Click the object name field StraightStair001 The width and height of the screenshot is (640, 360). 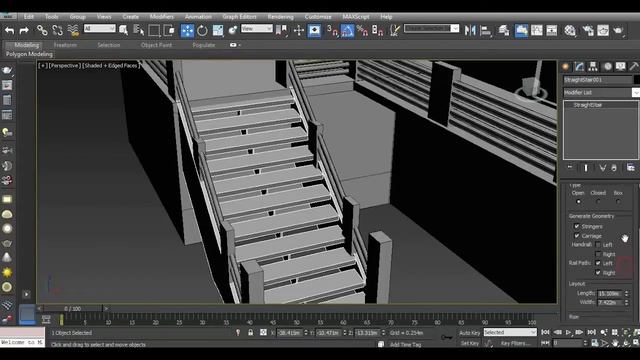(597, 80)
